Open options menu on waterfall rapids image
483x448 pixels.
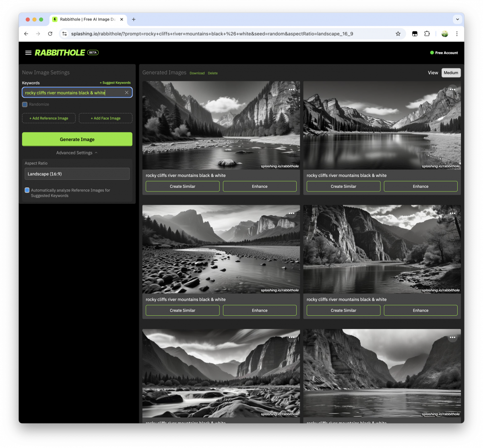pyautogui.click(x=291, y=337)
